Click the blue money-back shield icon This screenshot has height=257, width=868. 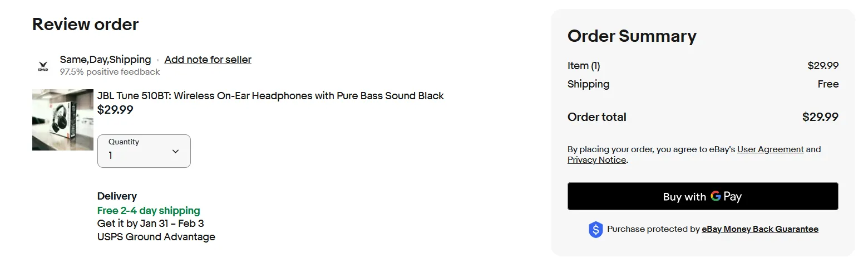coord(596,230)
